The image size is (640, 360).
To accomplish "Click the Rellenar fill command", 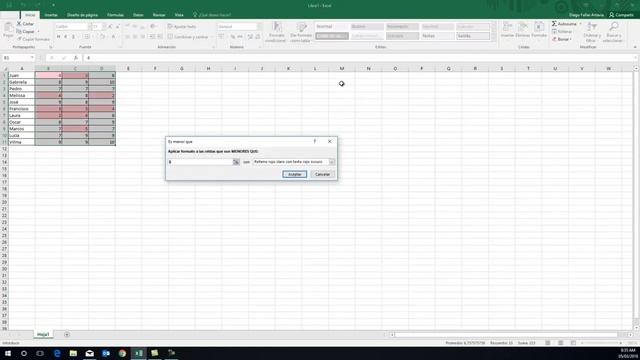I will [562, 31].
